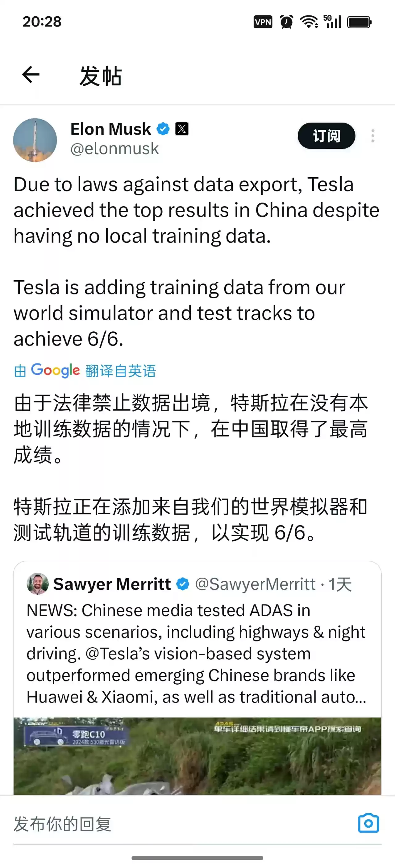Tap the X affiliation badge icon
The image size is (395, 868).
182,129
